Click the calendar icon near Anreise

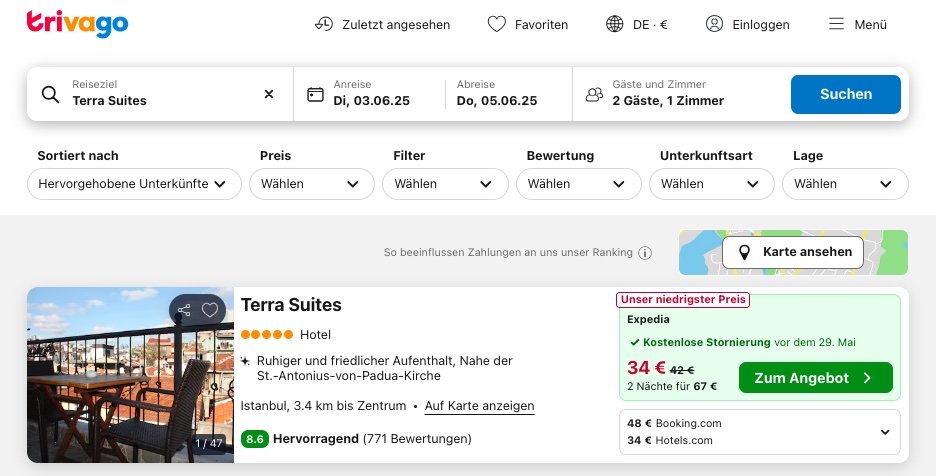315,94
